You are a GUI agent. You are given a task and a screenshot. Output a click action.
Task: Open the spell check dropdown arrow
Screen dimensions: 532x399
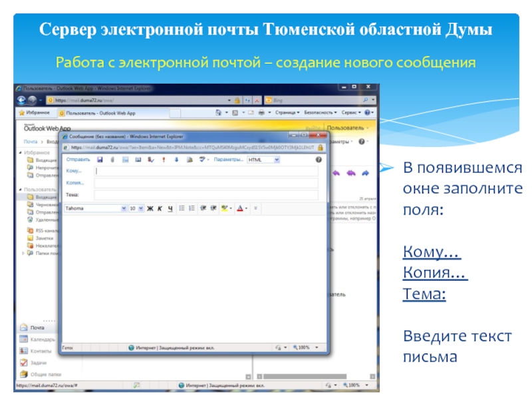(x=208, y=160)
